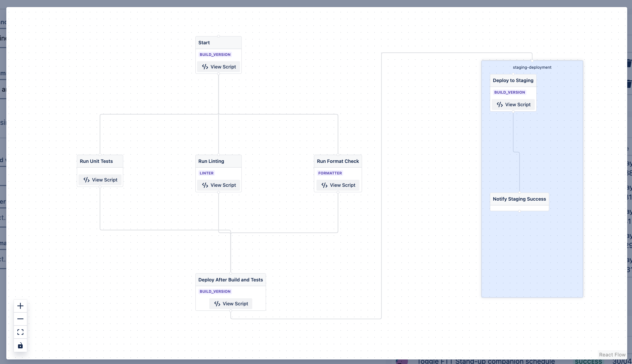
Task: Open View Script on Run Unit Tests
Action: (100, 180)
